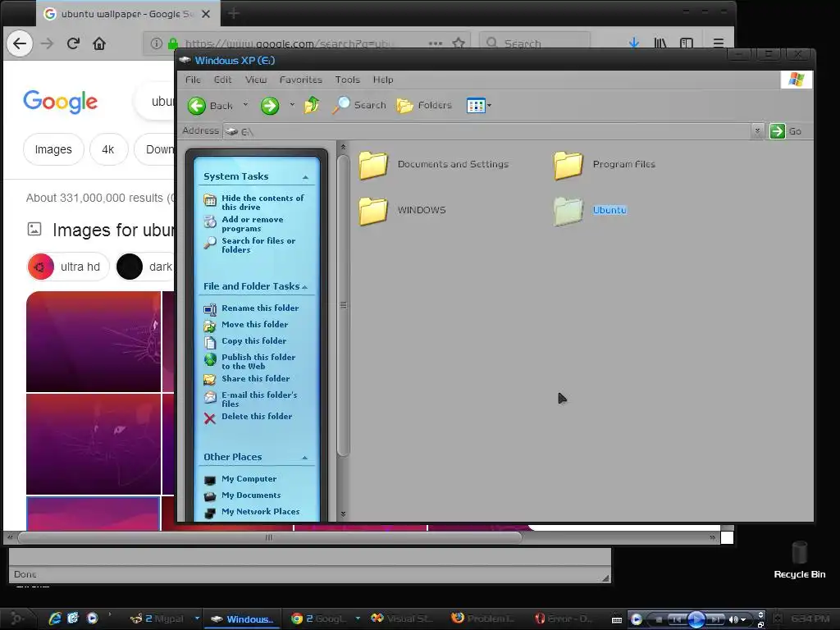This screenshot has width=840, height=630.
Task: Open the Tools menu
Action: click(x=347, y=80)
